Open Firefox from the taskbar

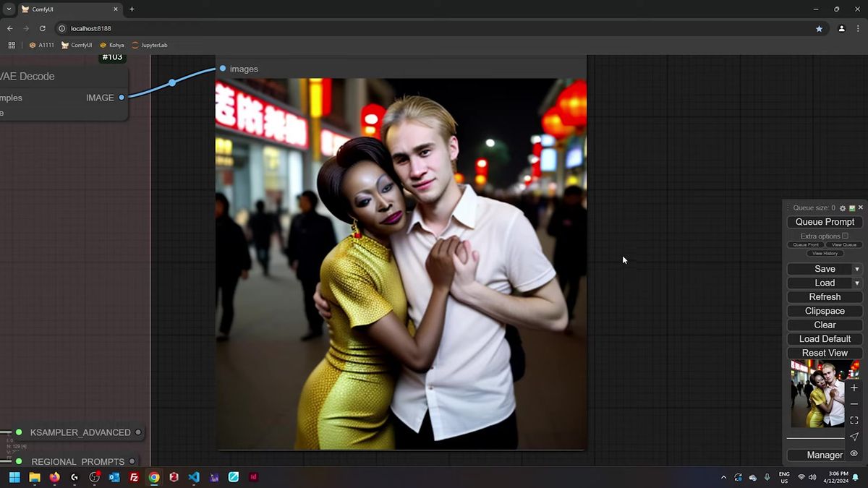point(54,477)
